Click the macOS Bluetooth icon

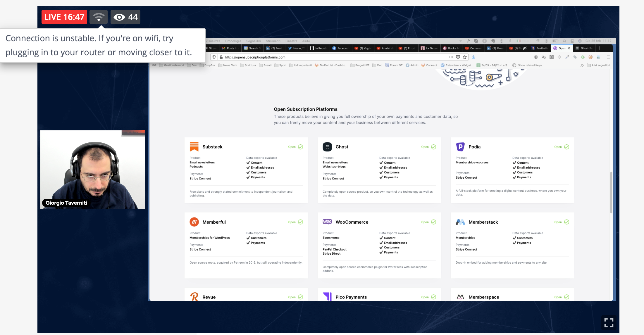point(510,41)
